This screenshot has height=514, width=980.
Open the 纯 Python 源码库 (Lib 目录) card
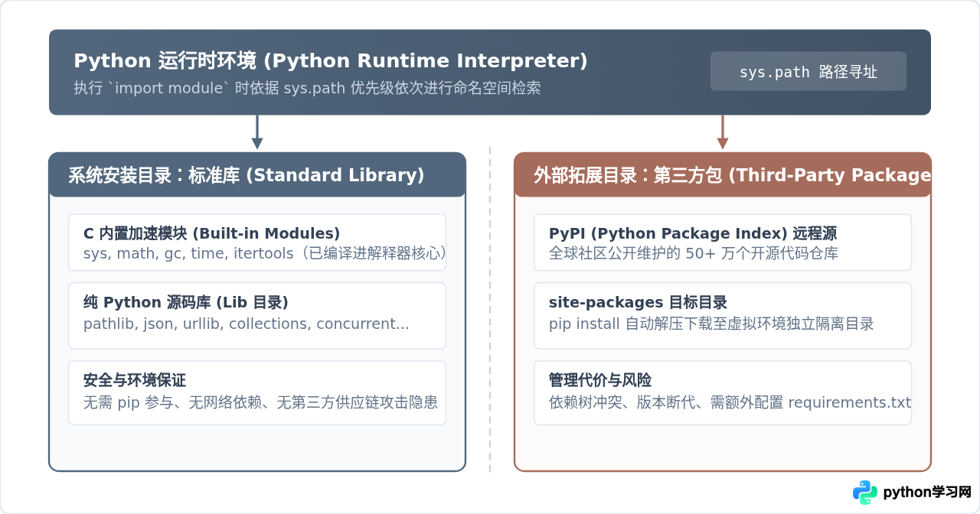(257, 316)
